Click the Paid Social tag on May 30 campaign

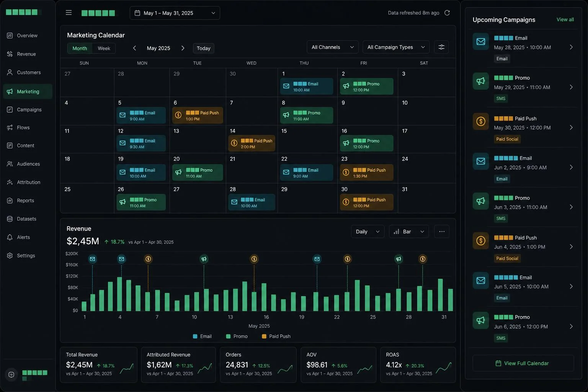click(x=507, y=139)
